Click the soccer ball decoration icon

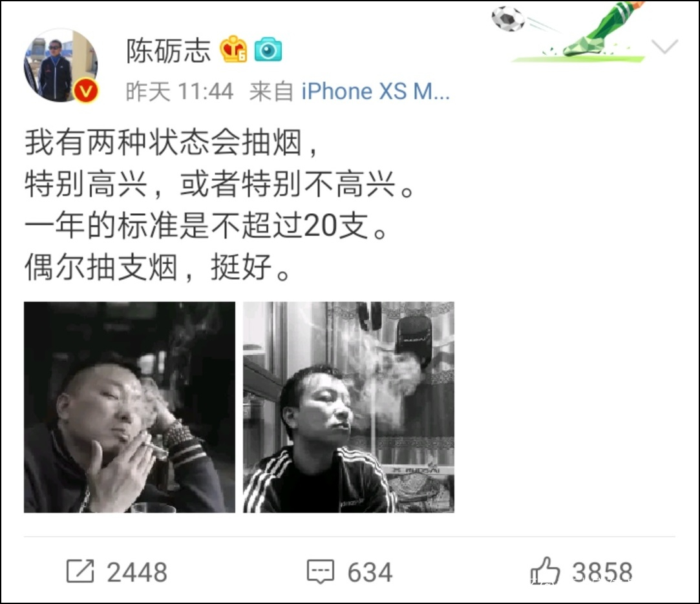point(508,18)
